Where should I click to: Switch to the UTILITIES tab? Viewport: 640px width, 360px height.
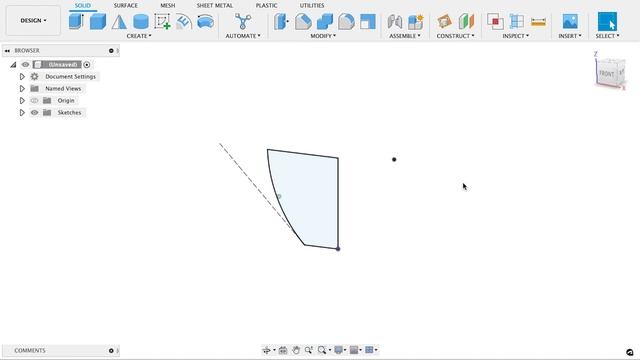[x=312, y=5]
